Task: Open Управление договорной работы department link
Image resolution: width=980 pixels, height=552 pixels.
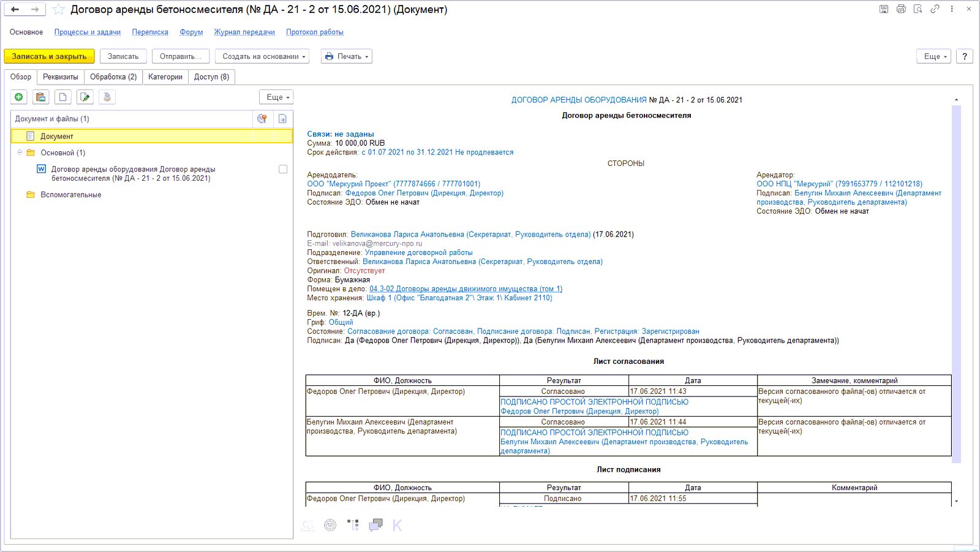Action: [x=419, y=252]
